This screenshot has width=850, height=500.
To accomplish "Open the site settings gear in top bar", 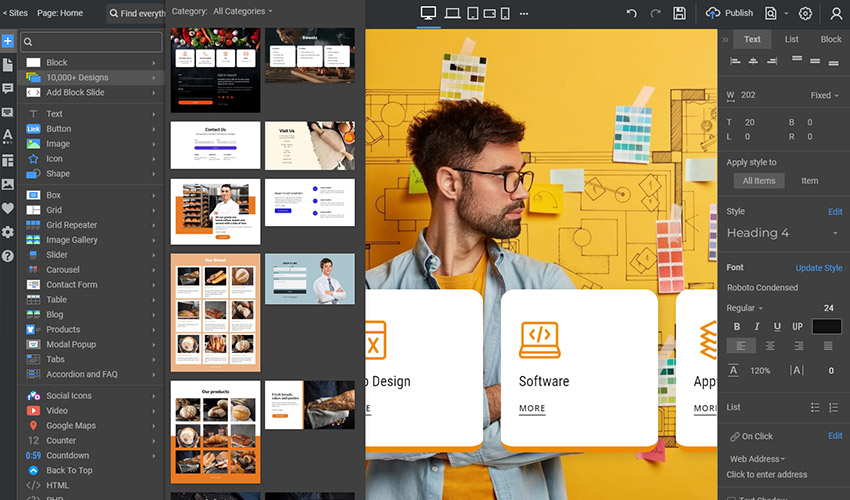I will 806,14.
